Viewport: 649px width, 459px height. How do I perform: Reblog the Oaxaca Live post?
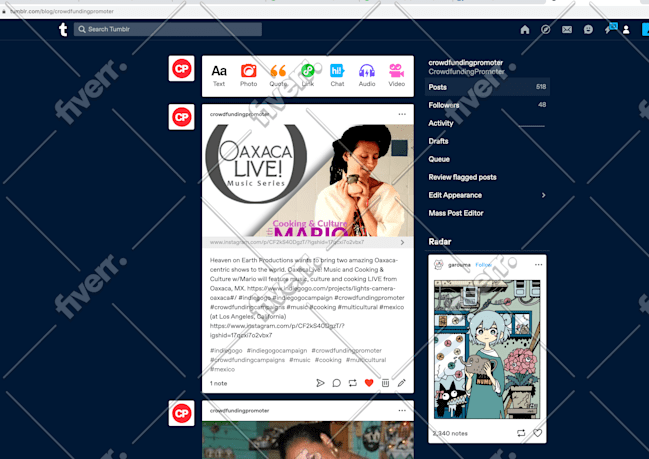(x=353, y=383)
